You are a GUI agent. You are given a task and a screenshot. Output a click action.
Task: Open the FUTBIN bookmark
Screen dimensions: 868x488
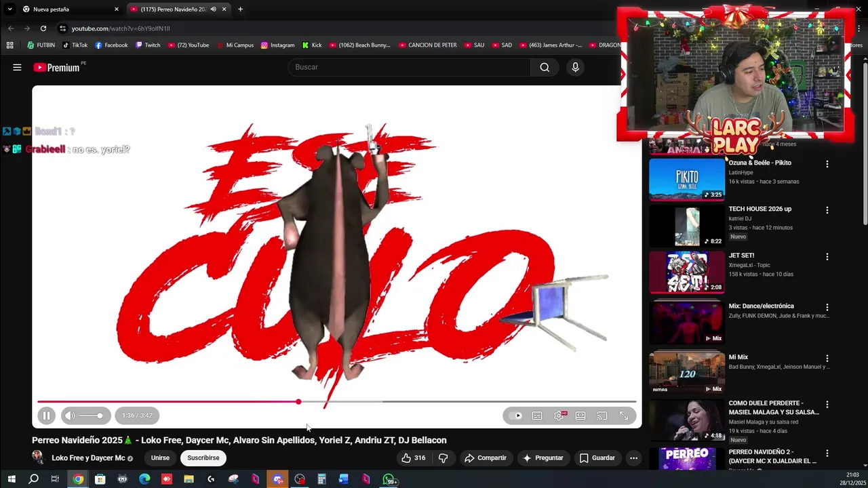click(41, 45)
